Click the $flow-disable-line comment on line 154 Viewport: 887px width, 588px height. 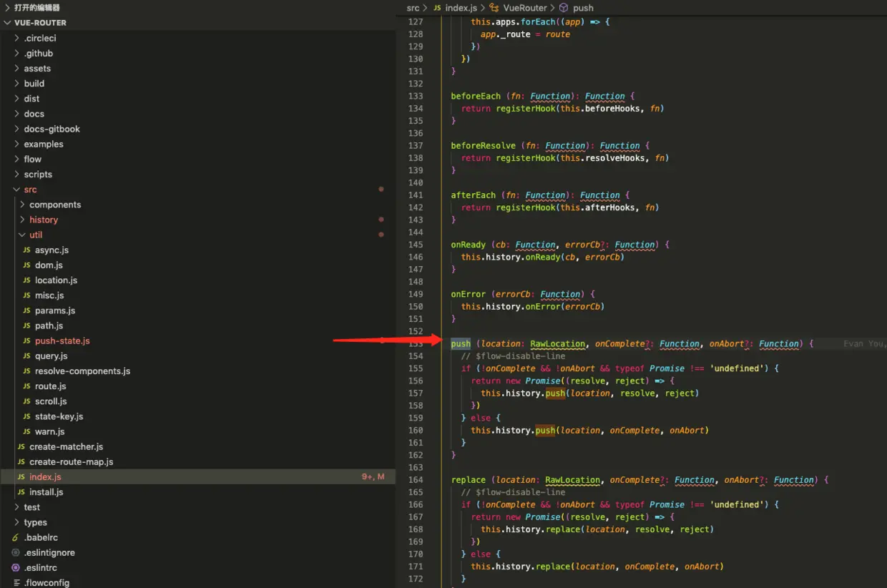[513, 356]
